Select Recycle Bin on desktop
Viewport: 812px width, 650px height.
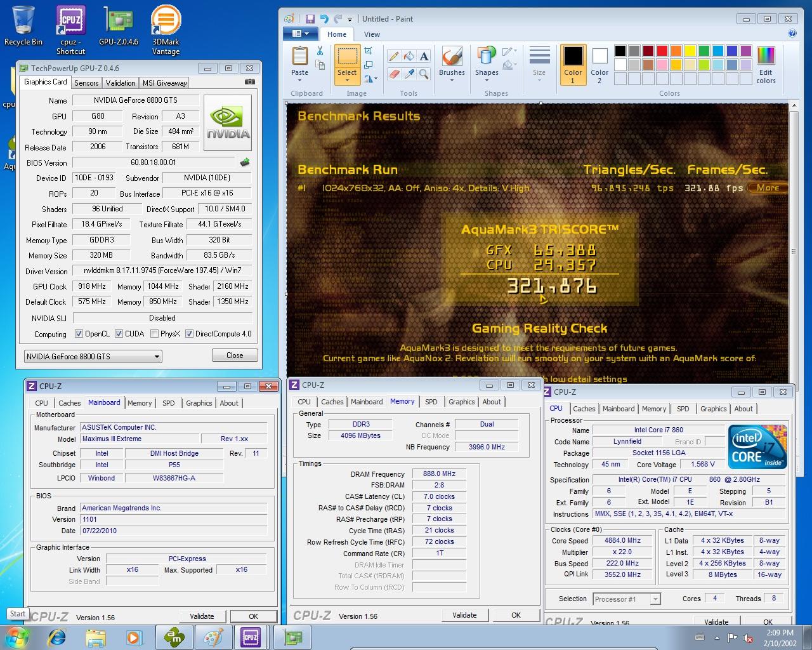point(23,25)
